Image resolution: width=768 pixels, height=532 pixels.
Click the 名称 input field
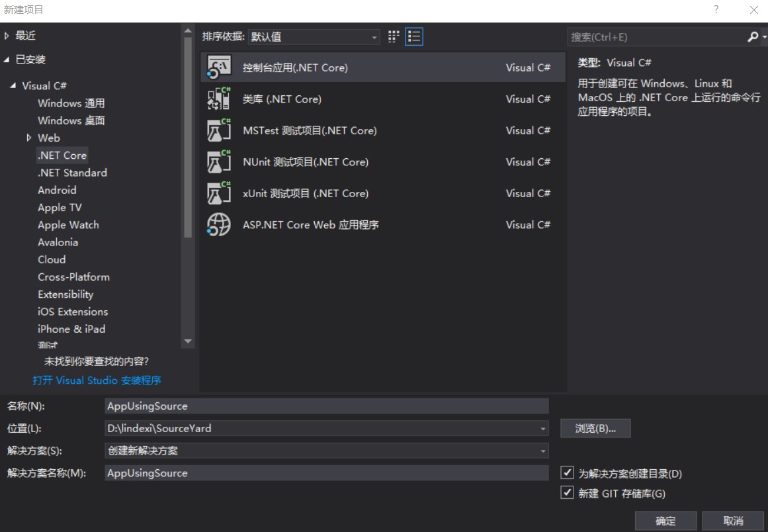(x=327, y=406)
